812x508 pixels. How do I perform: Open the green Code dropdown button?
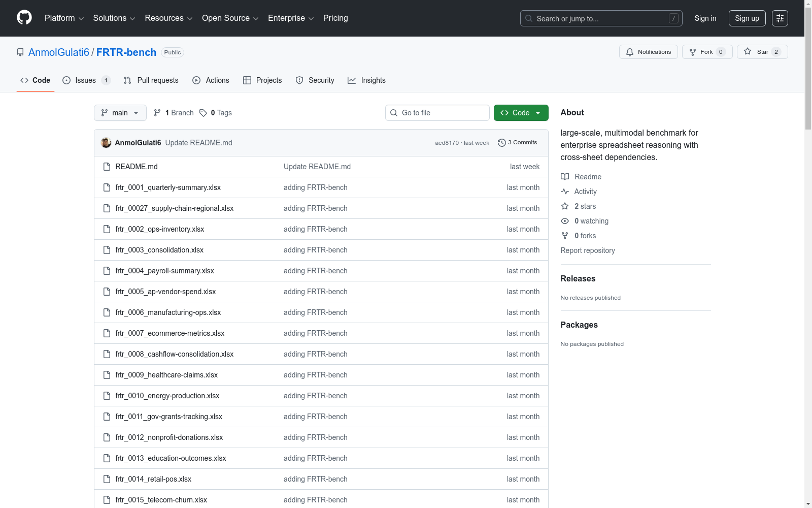[521, 113]
